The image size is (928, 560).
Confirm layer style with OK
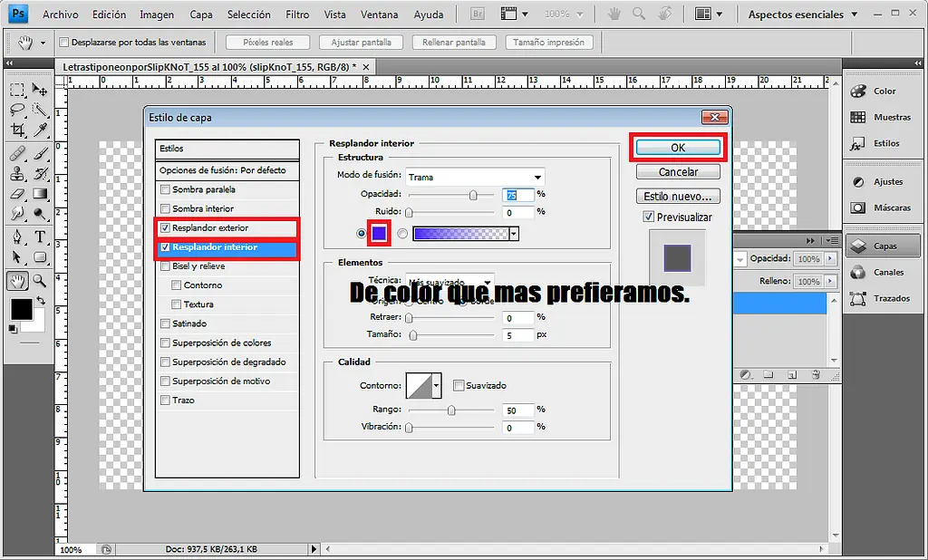[x=678, y=148]
